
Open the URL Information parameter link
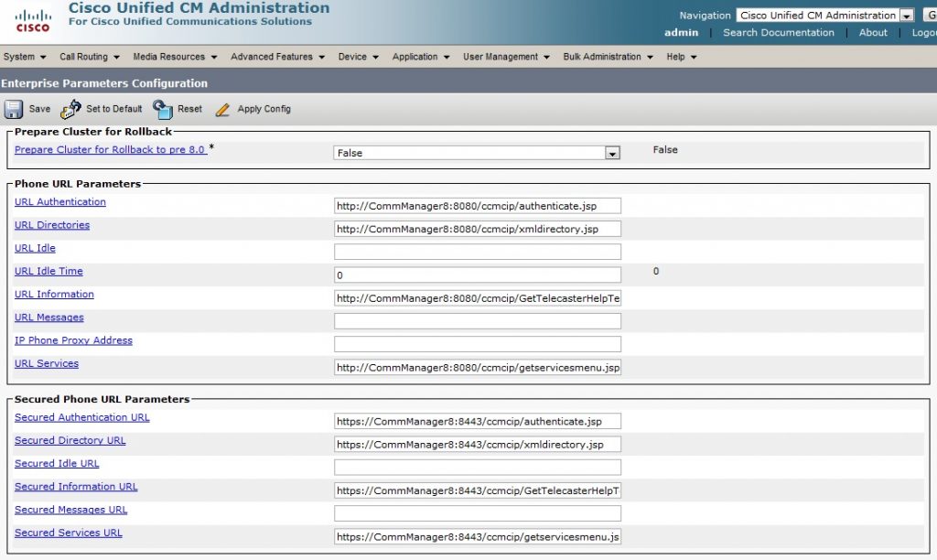pyautogui.click(x=54, y=294)
